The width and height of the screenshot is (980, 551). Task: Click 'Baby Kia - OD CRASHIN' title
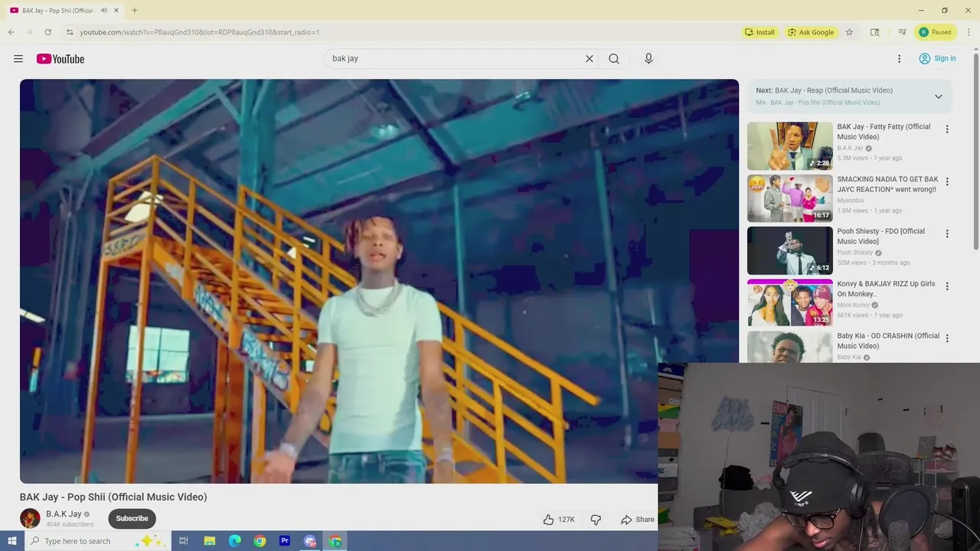pos(888,341)
